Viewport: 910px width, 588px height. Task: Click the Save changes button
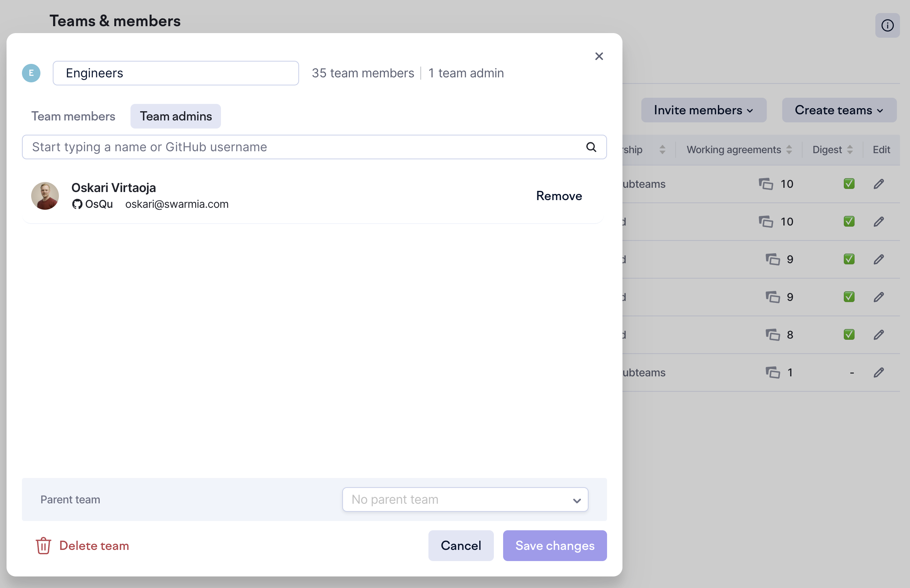pyautogui.click(x=555, y=546)
